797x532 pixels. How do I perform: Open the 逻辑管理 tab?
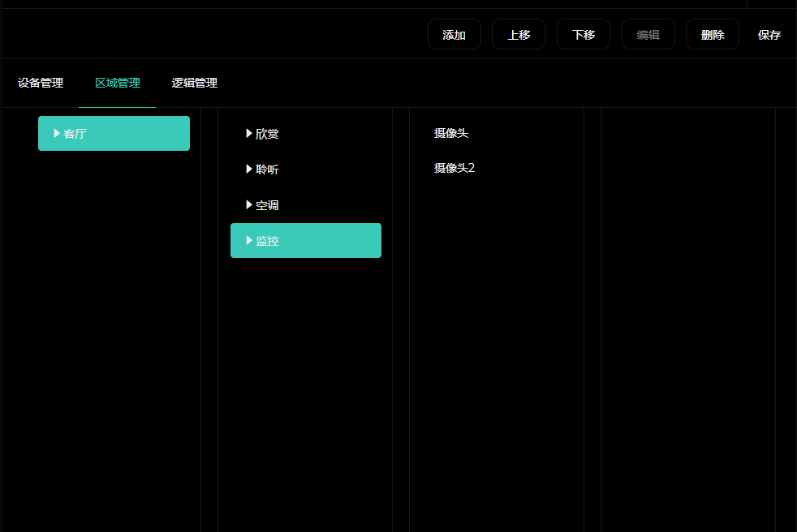click(195, 83)
